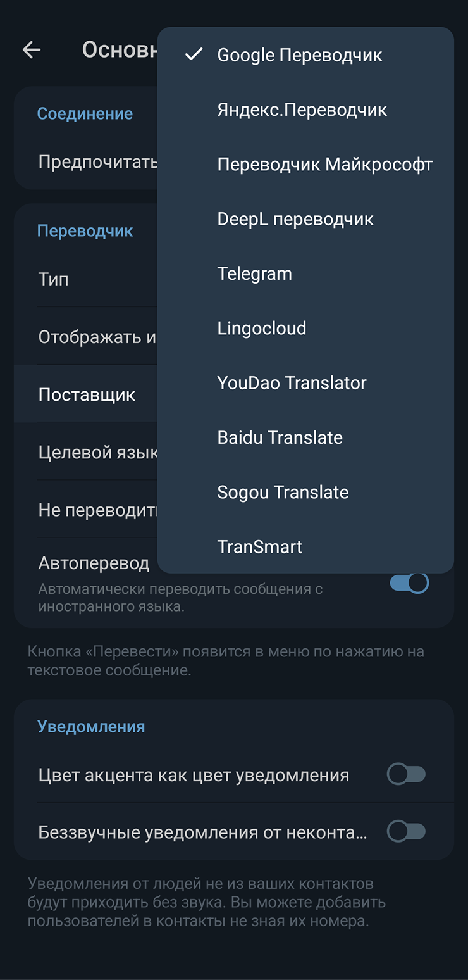This screenshot has height=980, width=468.
Task: Turn on Беззвучные уведомления от неконтактов toggle
Action: [x=406, y=831]
